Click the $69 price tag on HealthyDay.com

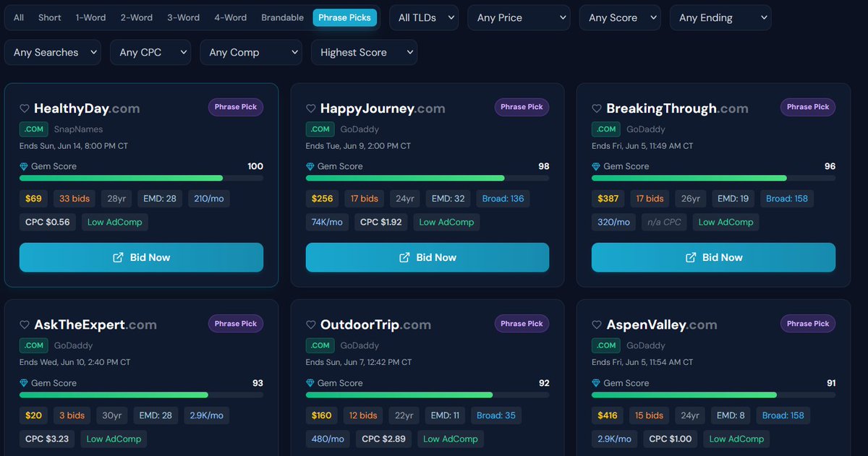(x=33, y=199)
